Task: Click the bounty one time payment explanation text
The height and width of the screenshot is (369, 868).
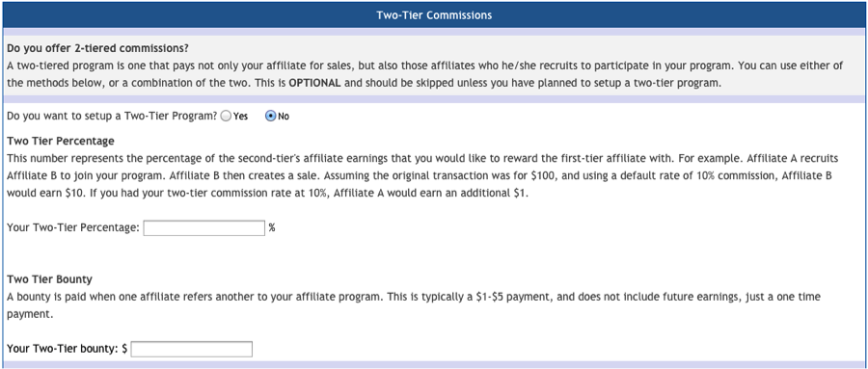Action: click(414, 305)
